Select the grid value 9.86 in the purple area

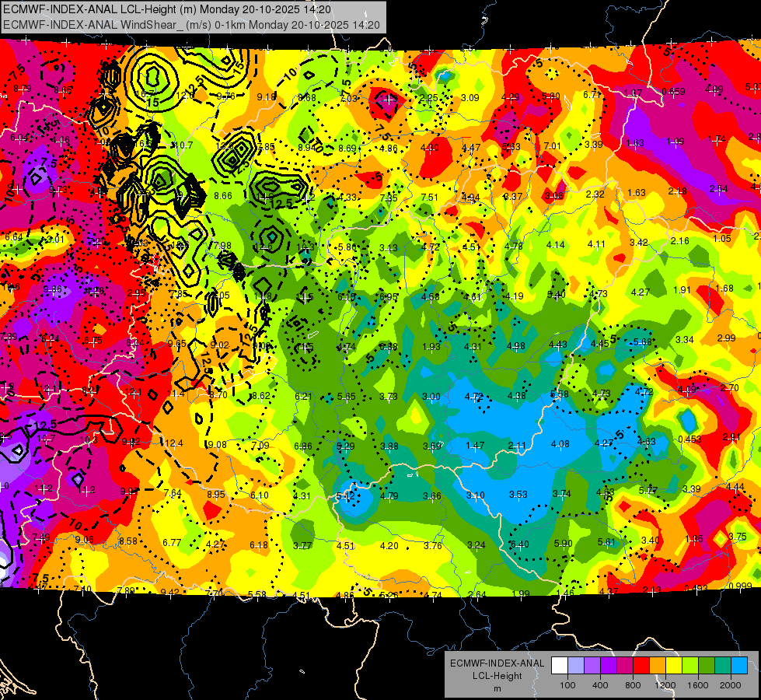tap(52, 289)
